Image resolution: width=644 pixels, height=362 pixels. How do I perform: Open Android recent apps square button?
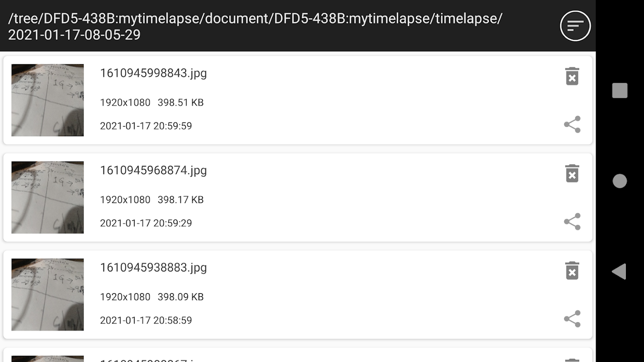[620, 90]
